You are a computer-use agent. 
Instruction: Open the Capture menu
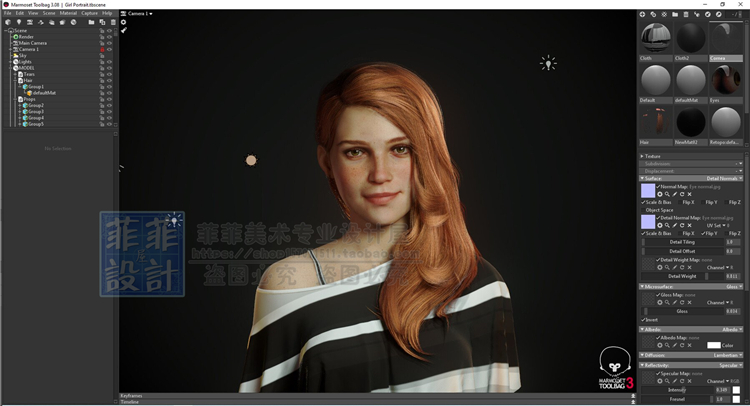coord(89,13)
